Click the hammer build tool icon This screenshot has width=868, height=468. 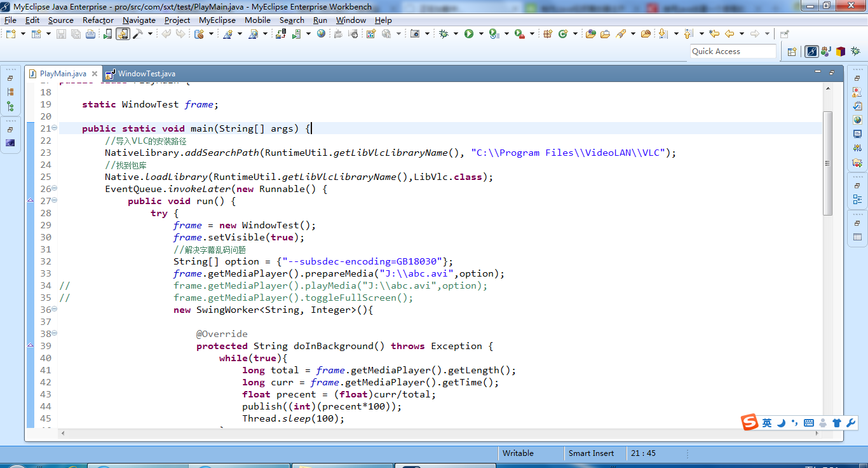coord(138,34)
